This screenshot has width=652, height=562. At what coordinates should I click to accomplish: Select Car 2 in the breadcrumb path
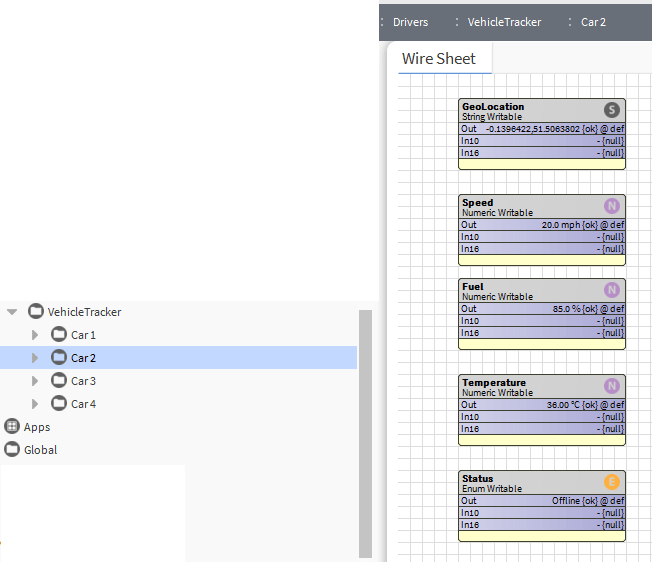pyautogui.click(x=593, y=22)
